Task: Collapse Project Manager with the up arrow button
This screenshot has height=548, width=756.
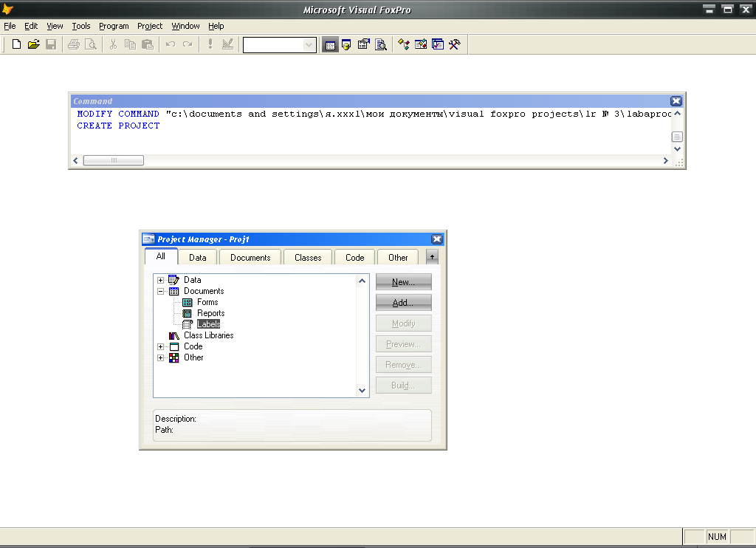Action: click(x=432, y=256)
